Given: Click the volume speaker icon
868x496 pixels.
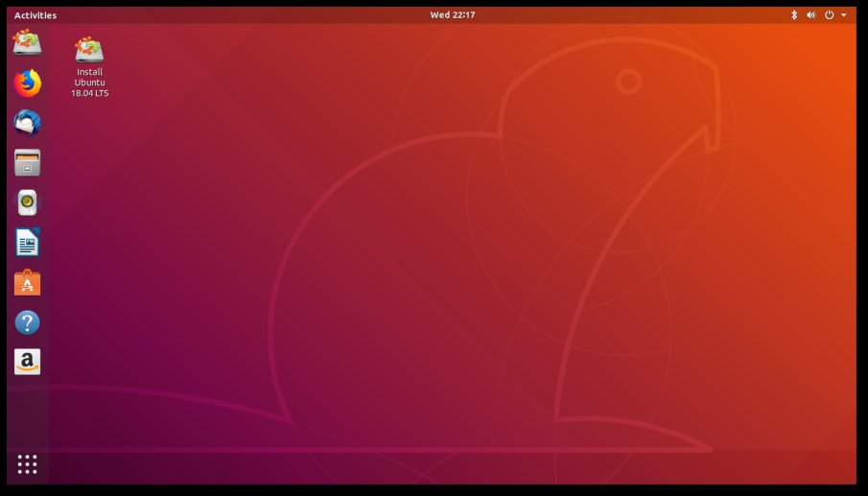Looking at the screenshot, I should 811,15.
